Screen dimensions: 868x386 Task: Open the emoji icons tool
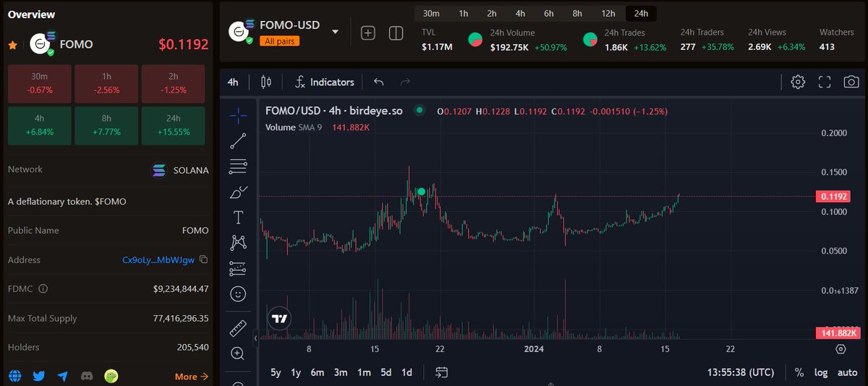point(238,294)
